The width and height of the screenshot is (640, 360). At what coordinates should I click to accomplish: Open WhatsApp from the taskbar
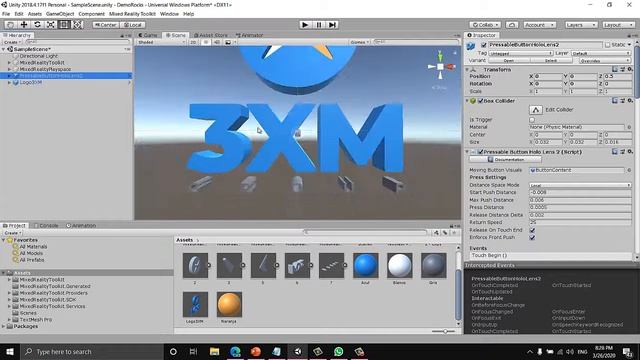point(338,351)
